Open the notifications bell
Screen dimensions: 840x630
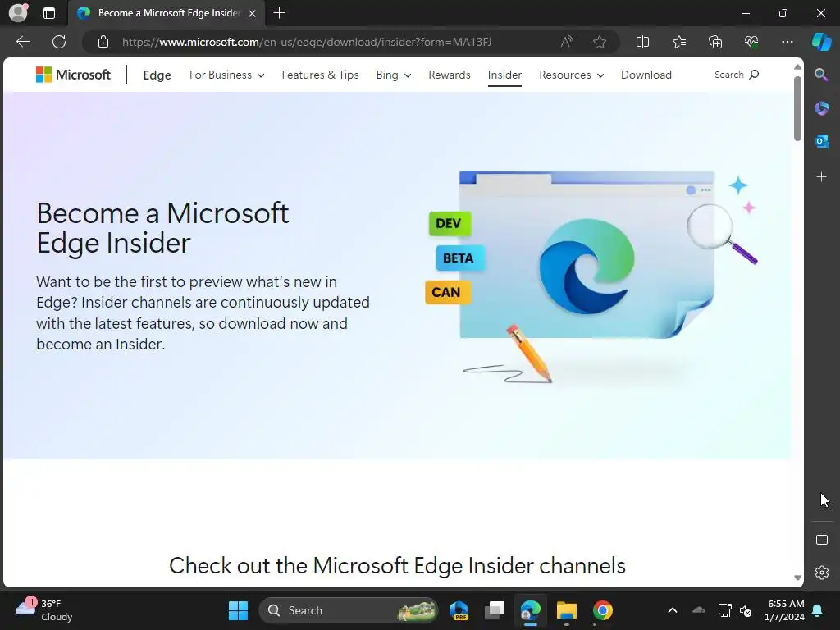coord(818,610)
